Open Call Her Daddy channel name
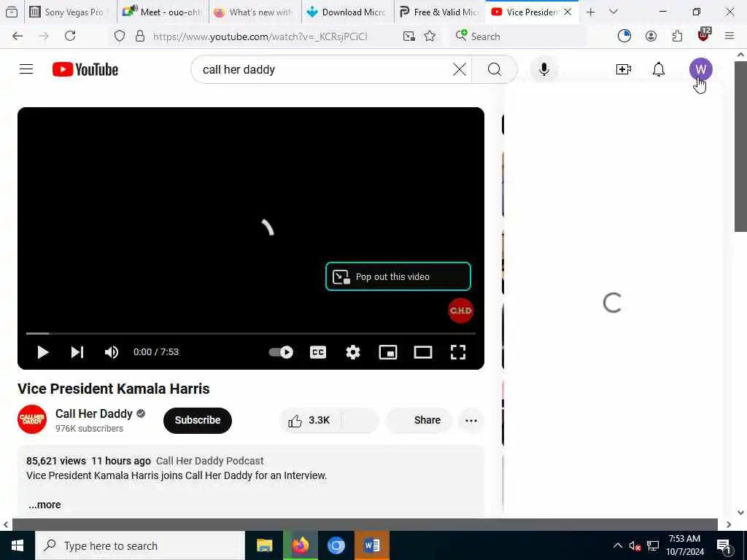The height and width of the screenshot is (560, 747). tap(94, 413)
